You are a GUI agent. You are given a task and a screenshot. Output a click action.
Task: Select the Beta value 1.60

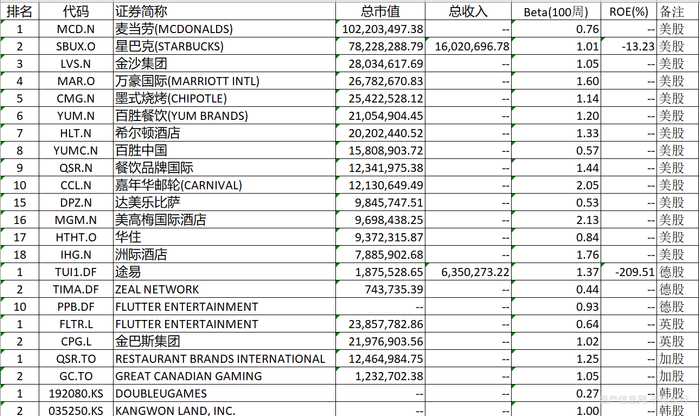556,81
